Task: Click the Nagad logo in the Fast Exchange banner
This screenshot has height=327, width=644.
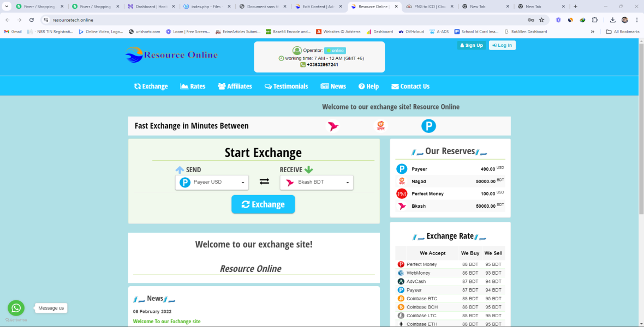Action: 381,126
